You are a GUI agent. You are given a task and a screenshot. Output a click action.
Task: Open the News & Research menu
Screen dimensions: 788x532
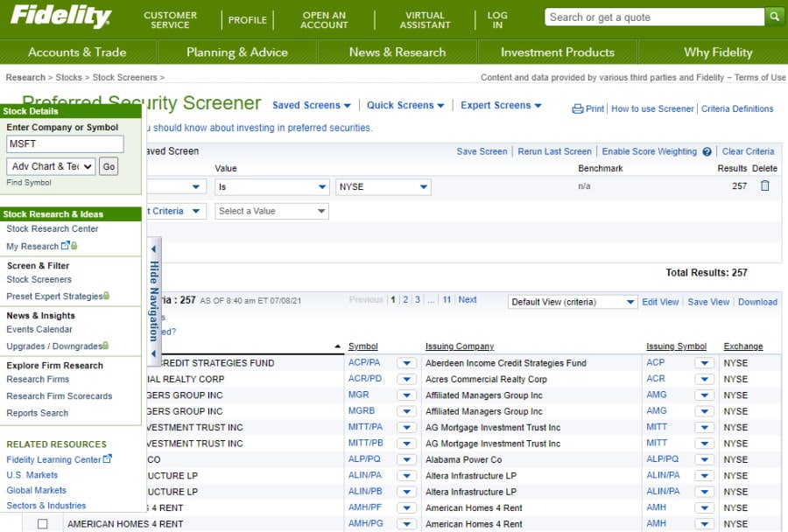click(397, 52)
